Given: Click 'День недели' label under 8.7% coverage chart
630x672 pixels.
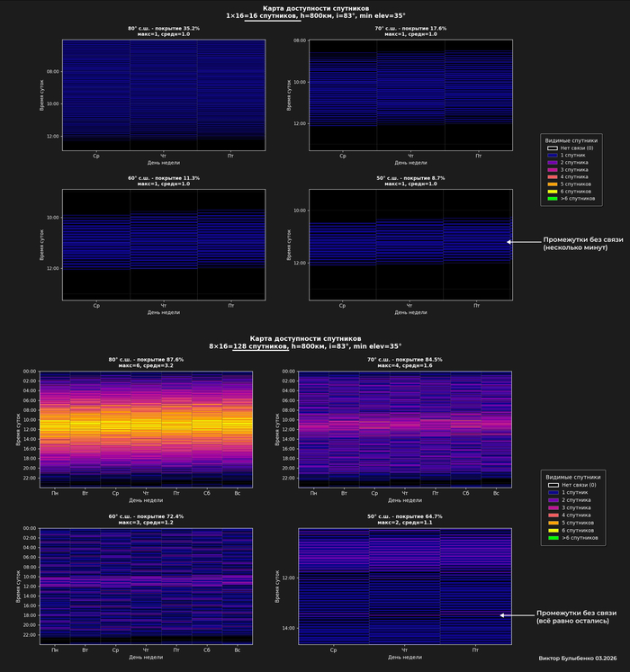Looking at the screenshot, I should pos(410,312).
